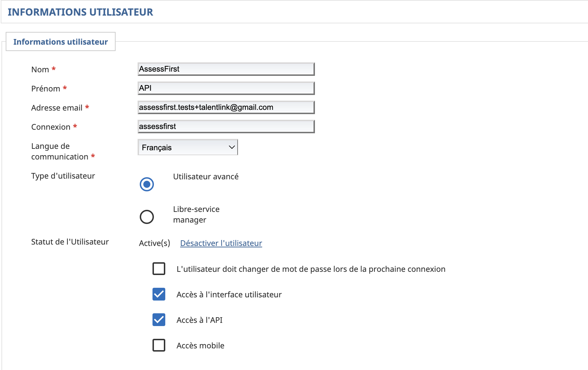Focus the Connexion login field
Screen dimensions: 588x370
[x=226, y=126]
